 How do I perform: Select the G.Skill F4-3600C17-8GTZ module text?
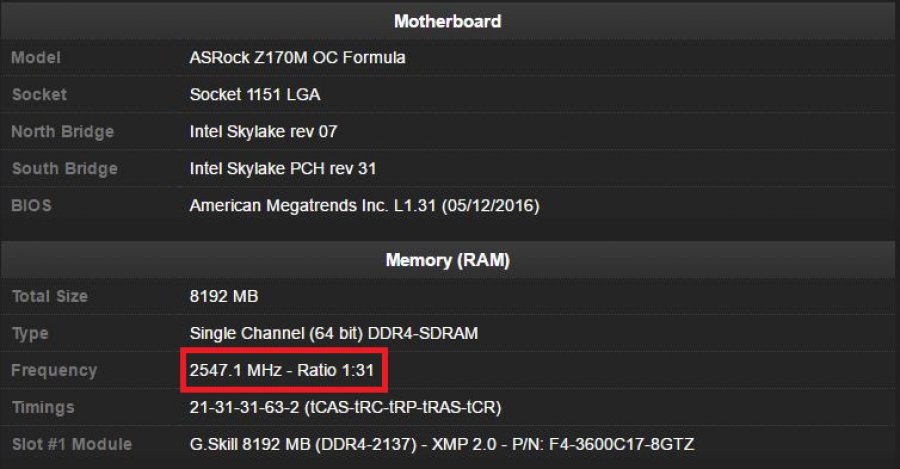441,444
